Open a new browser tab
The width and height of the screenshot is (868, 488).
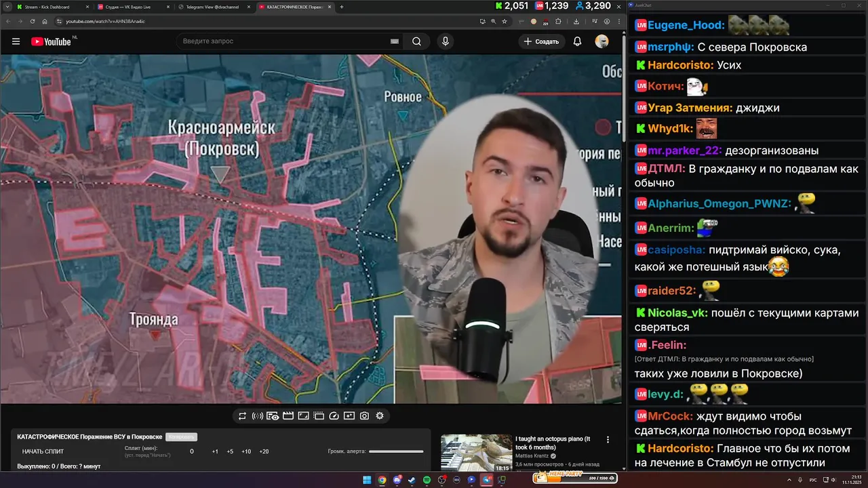pos(342,7)
